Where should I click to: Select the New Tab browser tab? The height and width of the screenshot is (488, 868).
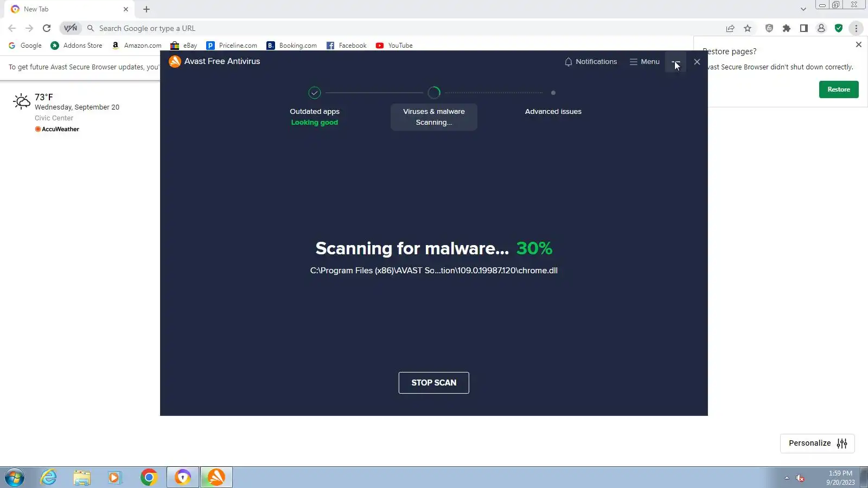pyautogui.click(x=69, y=9)
